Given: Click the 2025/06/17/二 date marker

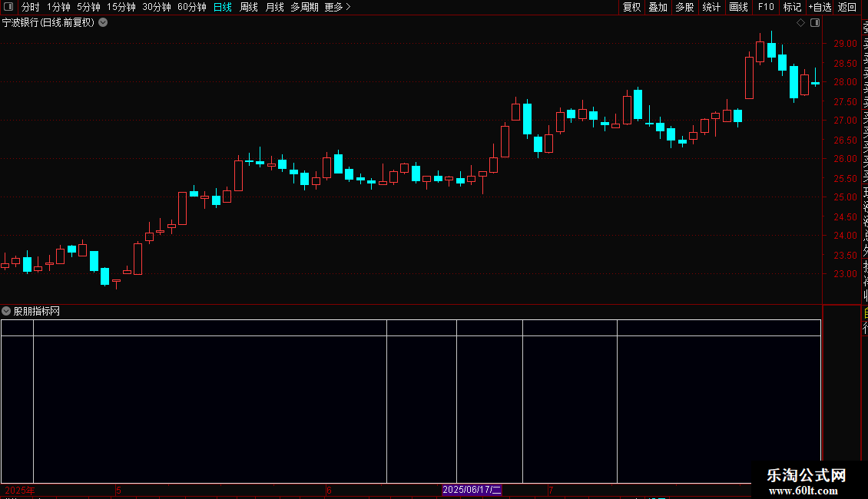Looking at the screenshot, I should click(472, 490).
